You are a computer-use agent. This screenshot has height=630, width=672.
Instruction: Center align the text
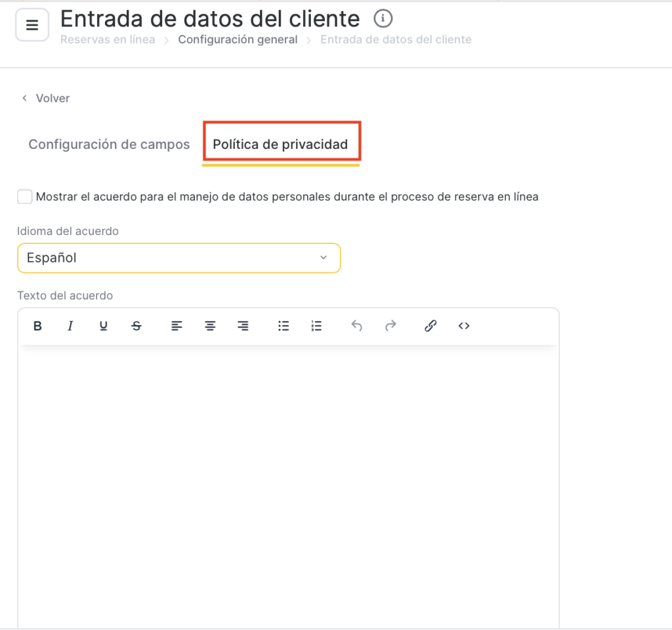(x=210, y=326)
